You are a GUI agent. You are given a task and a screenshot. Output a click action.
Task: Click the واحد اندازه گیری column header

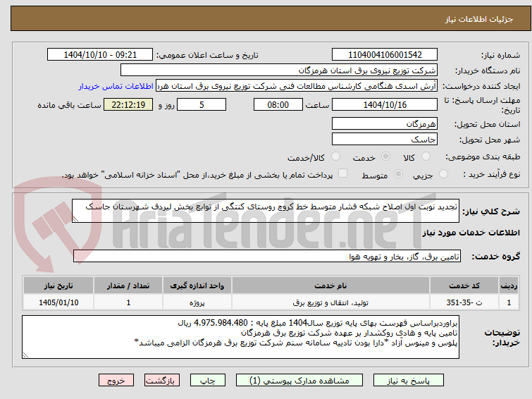[197, 286]
